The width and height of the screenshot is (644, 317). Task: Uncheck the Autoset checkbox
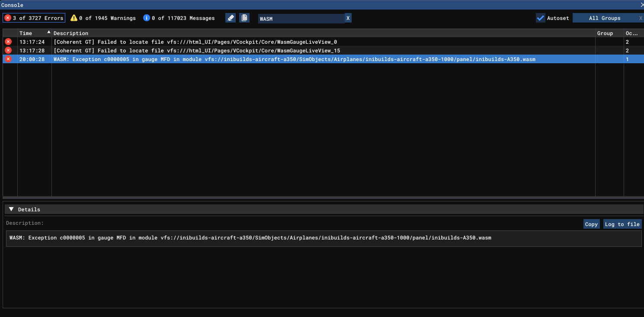pyautogui.click(x=540, y=18)
